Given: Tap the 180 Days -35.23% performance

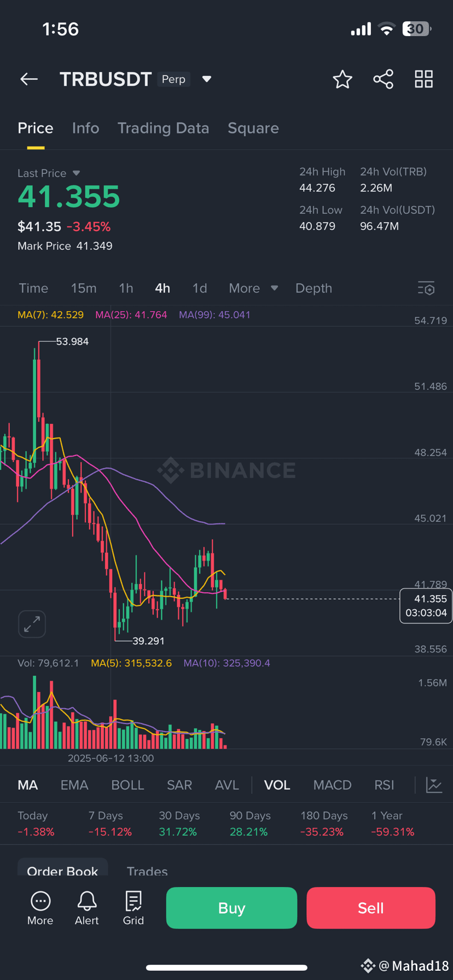Looking at the screenshot, I should coord(324,824).
